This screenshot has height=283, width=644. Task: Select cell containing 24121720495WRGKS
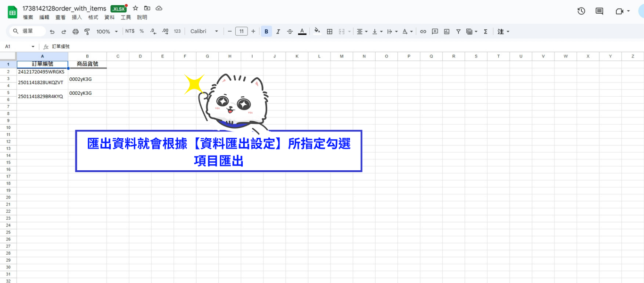[x=42, y=72]
